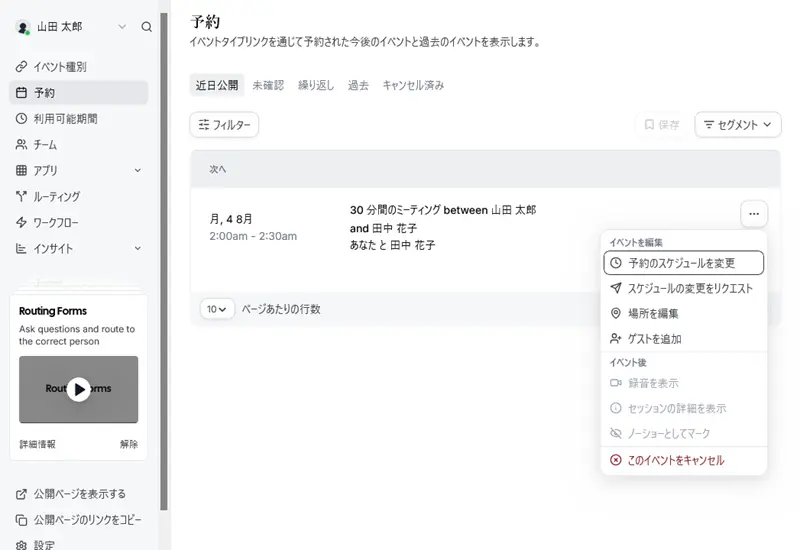Click the three-dots booking actions button
The height and width of the screenshot is (550, 800).
[754, 214]
